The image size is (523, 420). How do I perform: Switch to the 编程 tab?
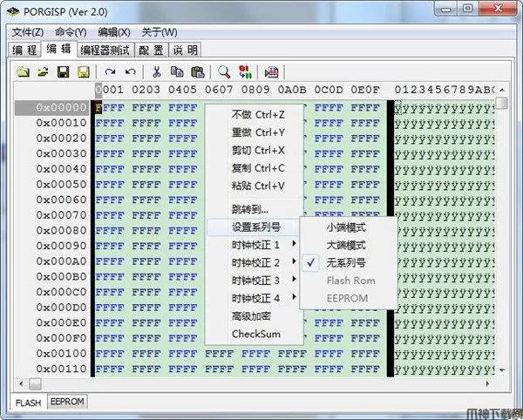click(x=24, y=50)
